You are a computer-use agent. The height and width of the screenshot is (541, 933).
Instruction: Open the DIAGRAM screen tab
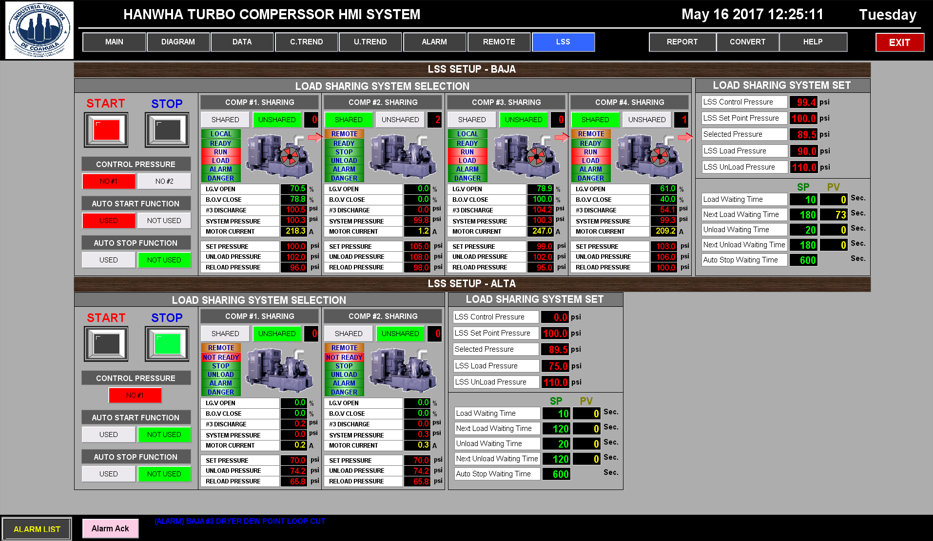[178, 42]
